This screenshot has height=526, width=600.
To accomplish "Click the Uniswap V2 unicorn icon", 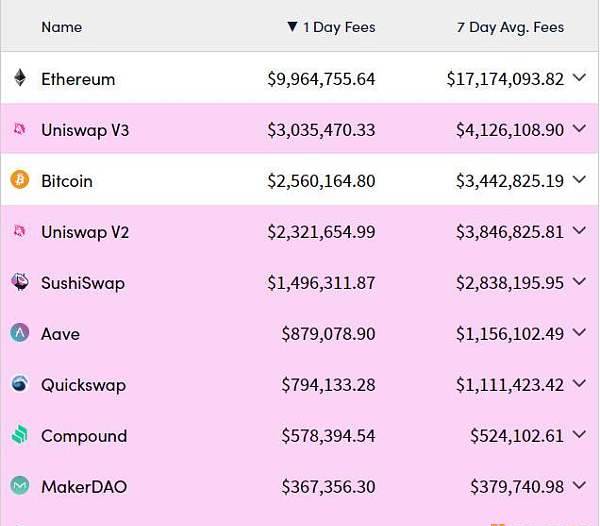I will pos(20,231).
